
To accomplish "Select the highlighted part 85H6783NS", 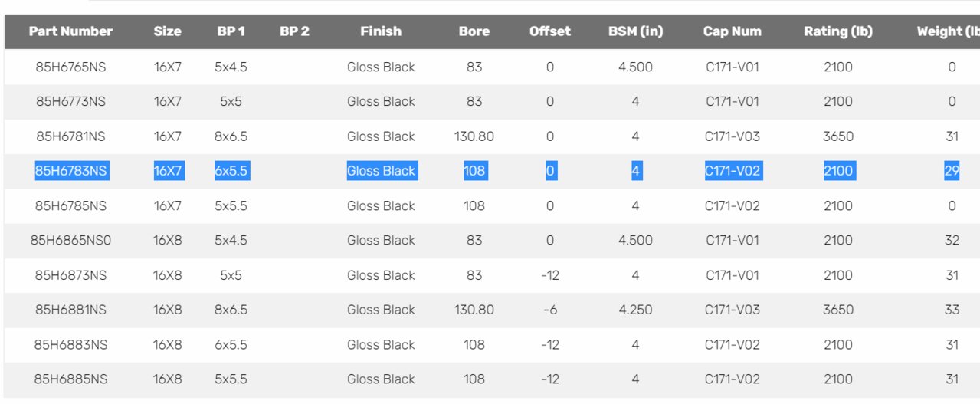I will (70, 171).
